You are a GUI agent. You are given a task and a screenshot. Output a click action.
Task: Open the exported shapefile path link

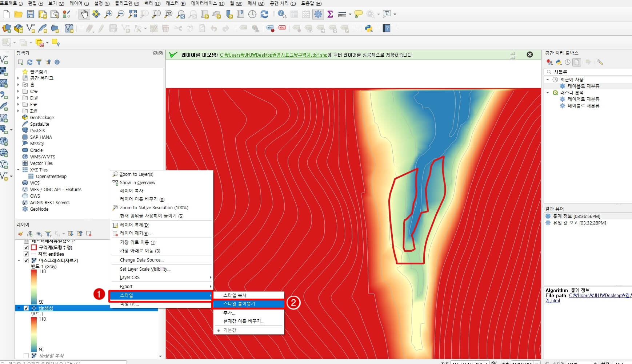273,55
